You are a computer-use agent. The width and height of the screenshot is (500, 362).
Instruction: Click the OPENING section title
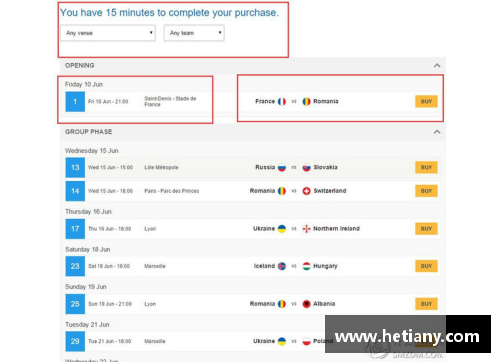pyautogui.click(x=80, y=65)
